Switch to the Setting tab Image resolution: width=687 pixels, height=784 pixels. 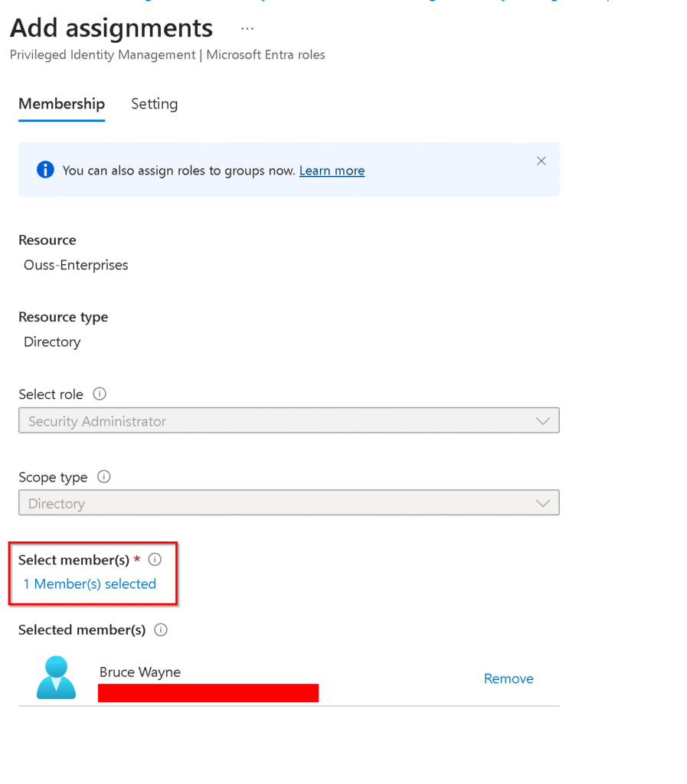tap(154, 104)
